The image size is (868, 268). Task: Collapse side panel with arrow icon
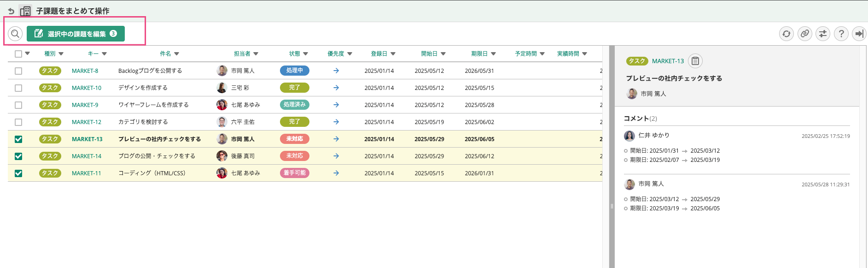[x=859, y=34]
